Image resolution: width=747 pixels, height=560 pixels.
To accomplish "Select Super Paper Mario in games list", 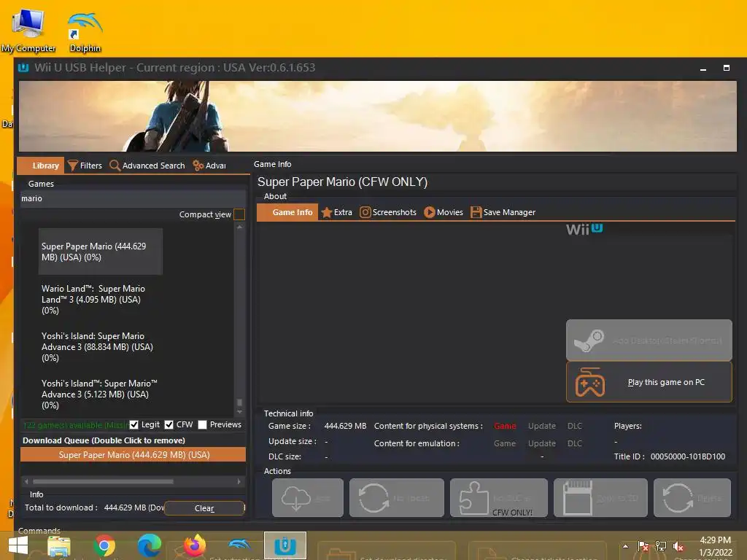I will 101,252.
